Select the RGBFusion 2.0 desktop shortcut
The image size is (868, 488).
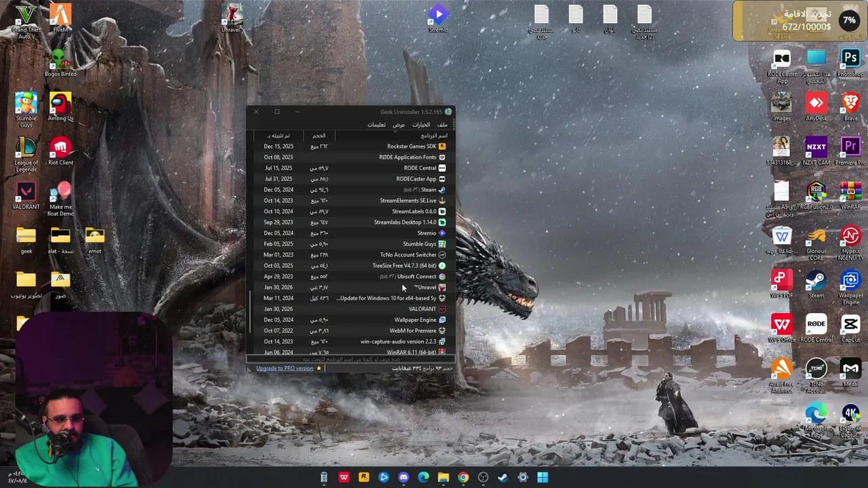coord(816,195)
